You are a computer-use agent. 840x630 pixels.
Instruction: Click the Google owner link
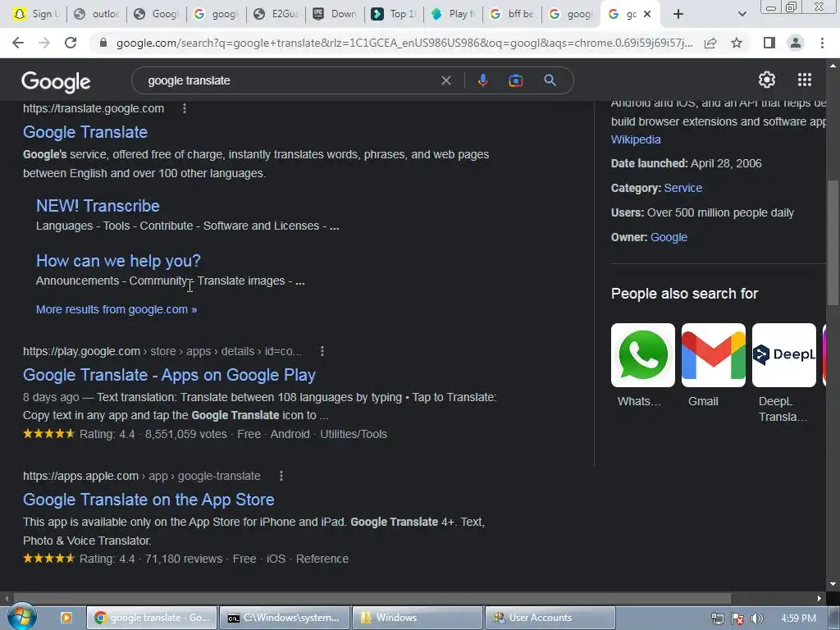point(669,237)
